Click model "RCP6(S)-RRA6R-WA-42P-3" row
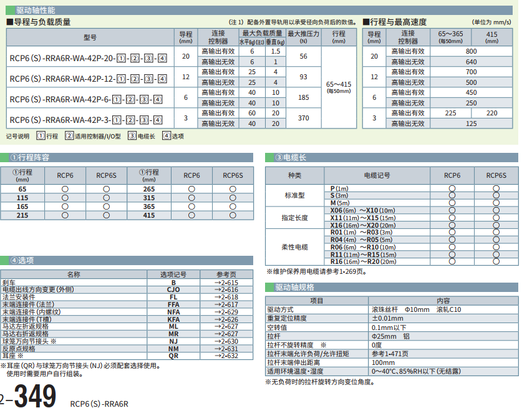The height and width of the screenshot is (408, 532). (86, 120)
